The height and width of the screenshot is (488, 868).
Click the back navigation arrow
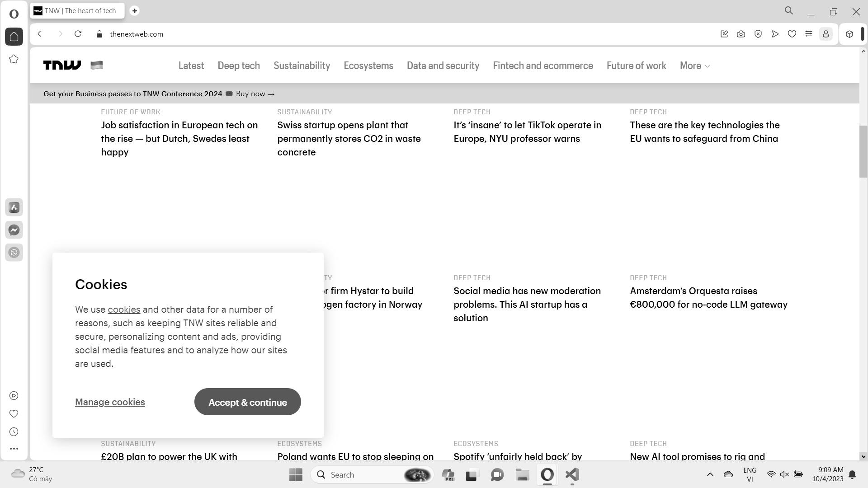click(39, 34)
